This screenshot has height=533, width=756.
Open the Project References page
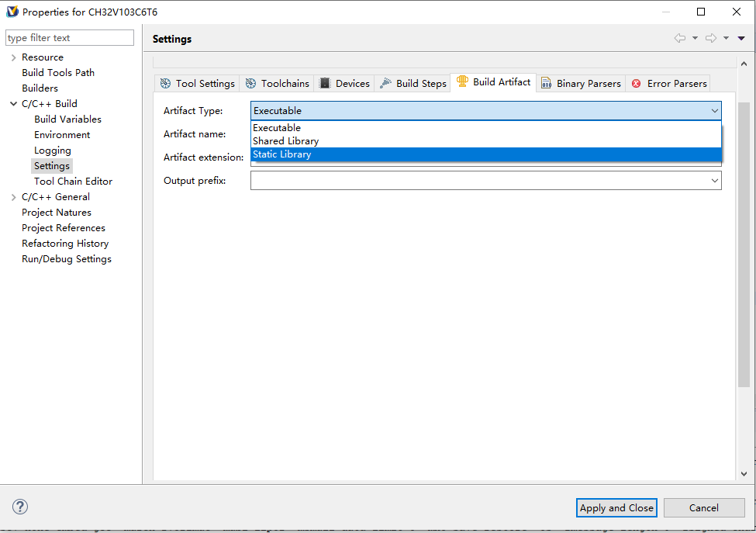(x=63, y=227)
